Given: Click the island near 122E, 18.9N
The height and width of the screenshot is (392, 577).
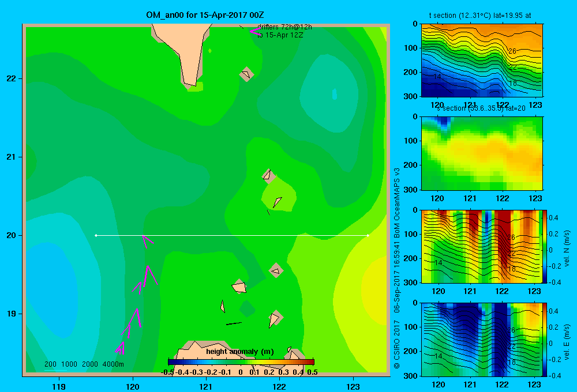Looking at the screenshot, I should point(275,319).
